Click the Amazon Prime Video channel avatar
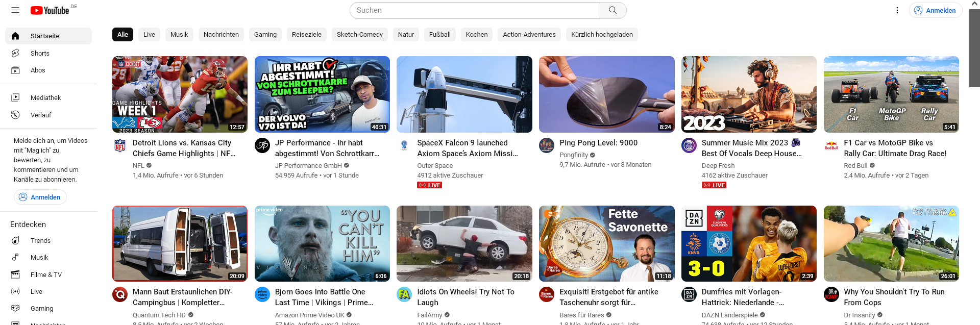 pyautogui.click(x=262, y=294)
